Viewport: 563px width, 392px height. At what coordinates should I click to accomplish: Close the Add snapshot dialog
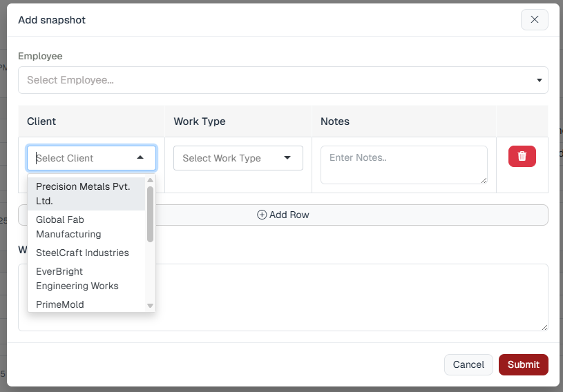point(534,20)
